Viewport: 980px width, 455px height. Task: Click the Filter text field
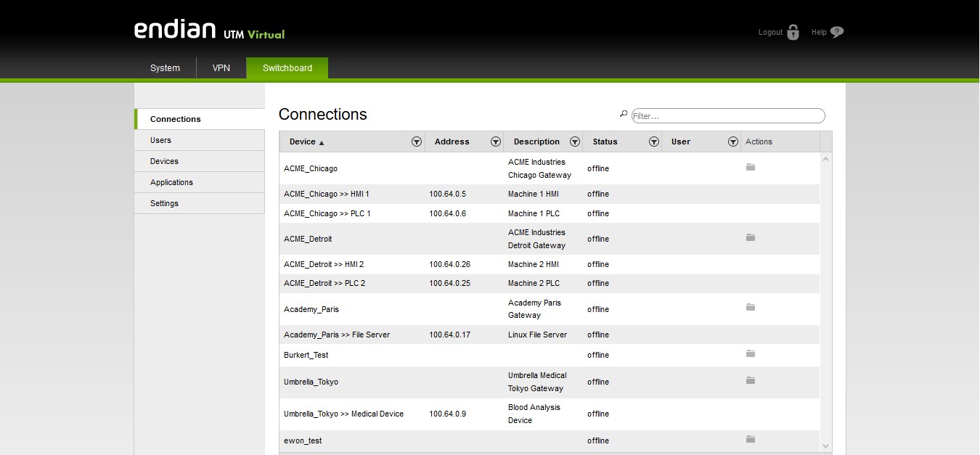(727, 116)
